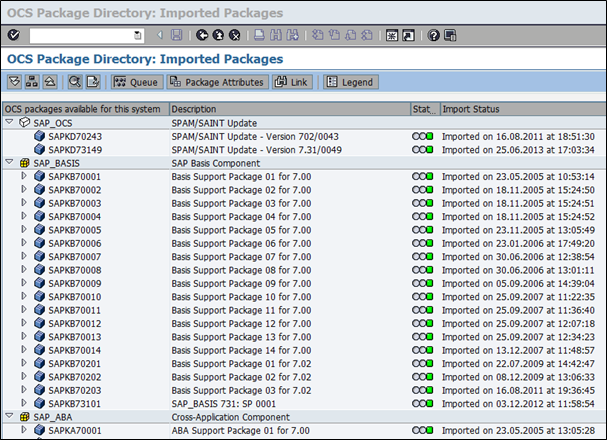Expand the SAPKB70001 package node
The image size is (607, 440).
24,176
